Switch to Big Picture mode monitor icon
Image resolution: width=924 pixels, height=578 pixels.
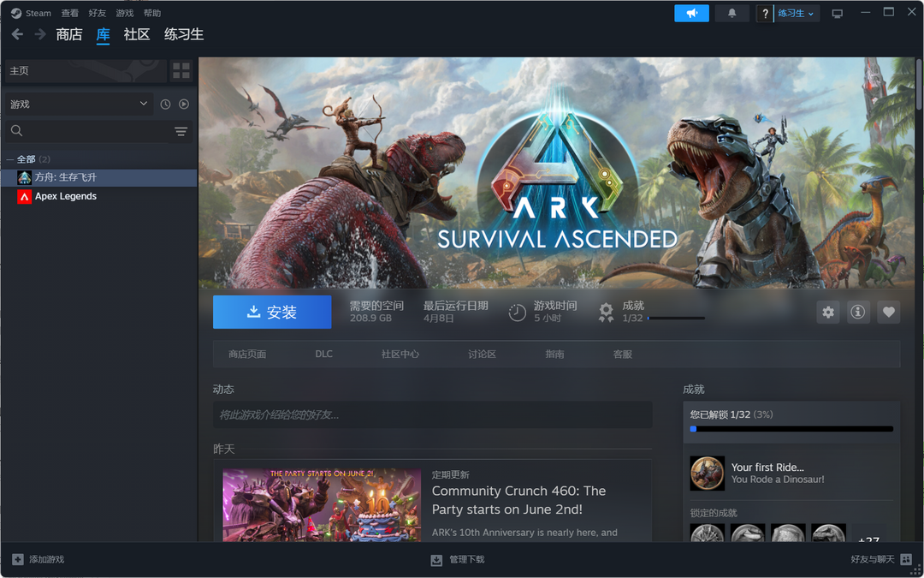click(837, 13)
